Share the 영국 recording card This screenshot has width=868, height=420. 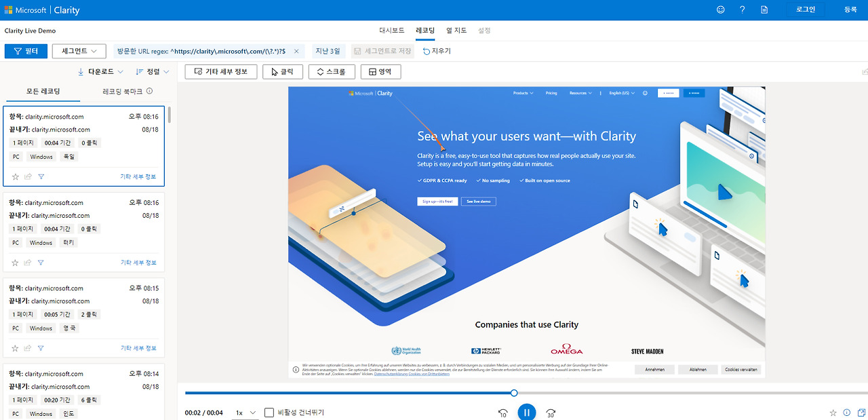pos(28,348)
